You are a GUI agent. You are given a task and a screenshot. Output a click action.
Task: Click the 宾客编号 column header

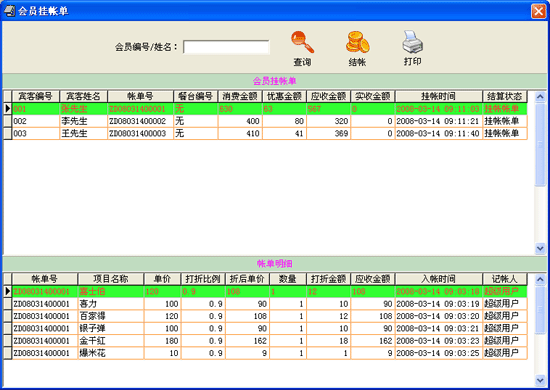click(36, 96)
